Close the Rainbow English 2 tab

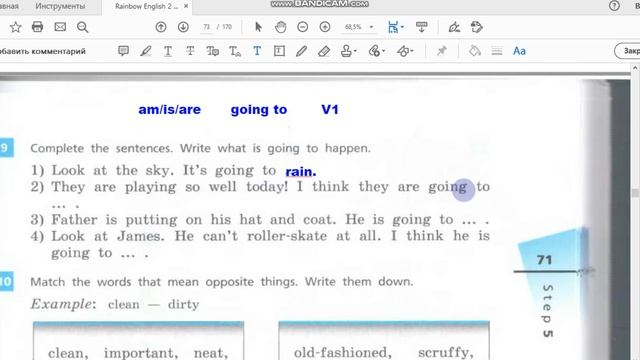[x=186, y=6]
